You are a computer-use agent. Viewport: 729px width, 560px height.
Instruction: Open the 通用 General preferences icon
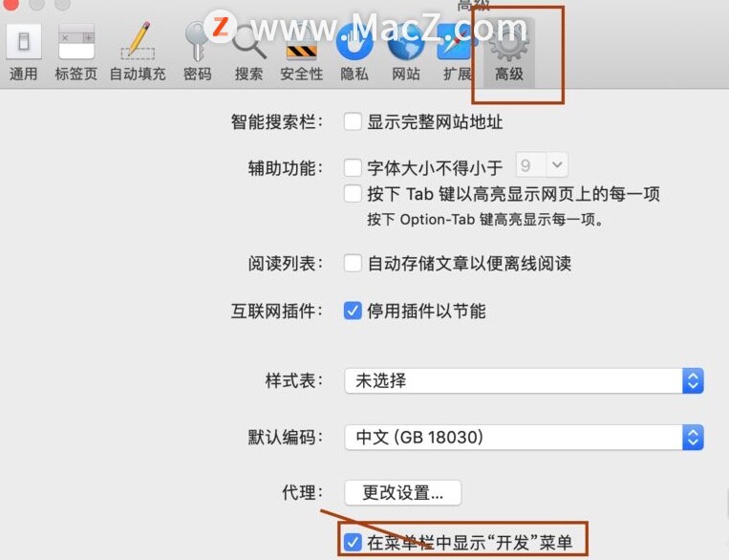[23, 53]
